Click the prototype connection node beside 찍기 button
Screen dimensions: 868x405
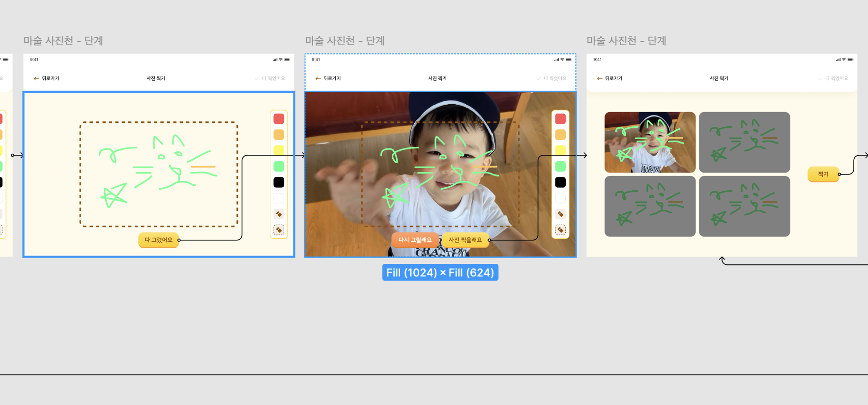tap(839, 174)
